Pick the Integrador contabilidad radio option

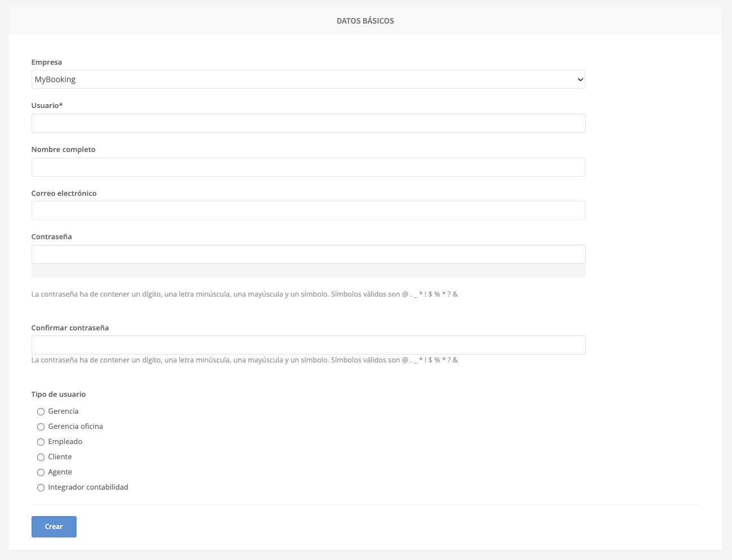[x=41, y=487]
